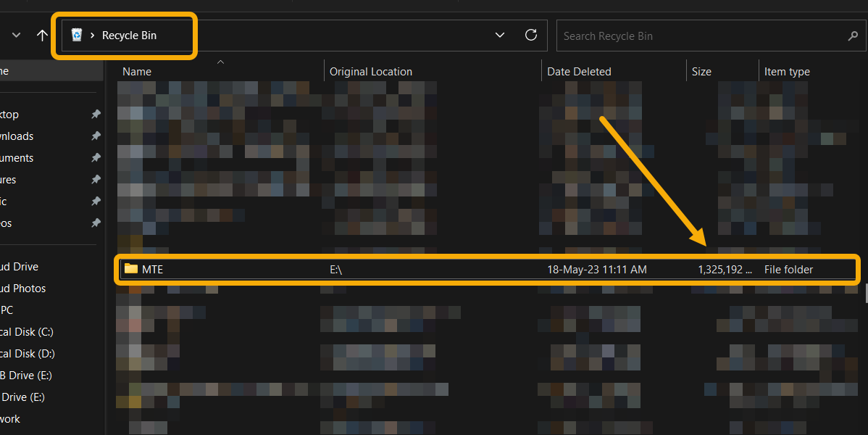This screenshot has height=435, width=868.
Task: Refresh the Recycle Bin view
Action: (531, 34)
